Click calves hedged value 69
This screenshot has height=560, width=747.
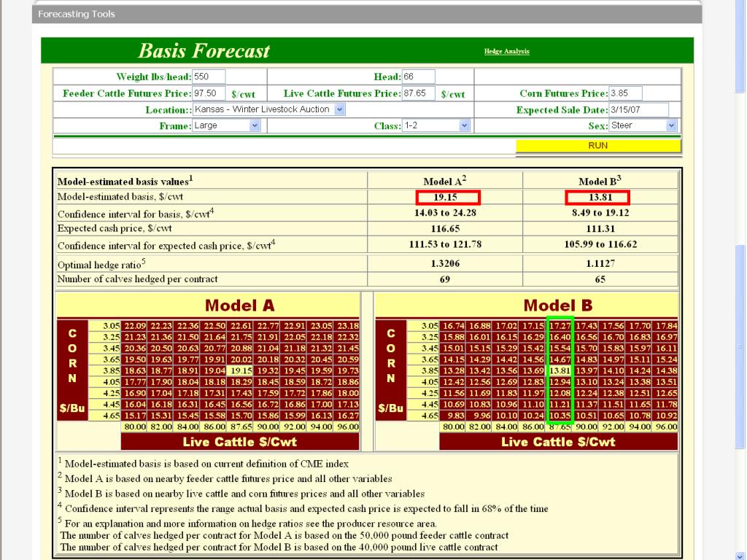click(445, 279)
